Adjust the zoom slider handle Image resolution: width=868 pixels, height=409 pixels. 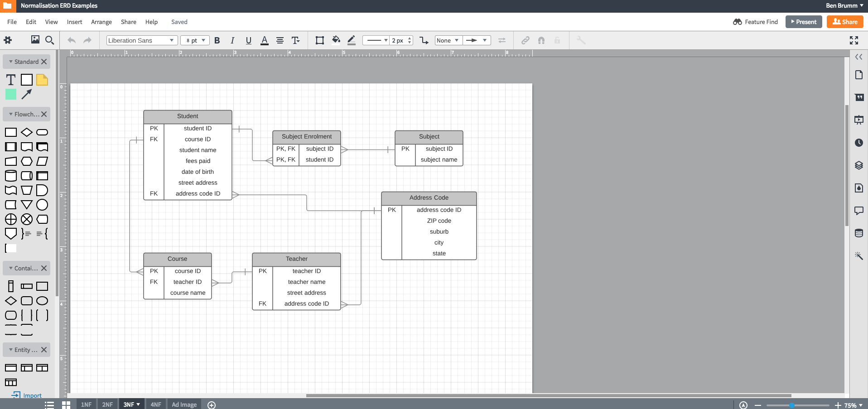792,405
